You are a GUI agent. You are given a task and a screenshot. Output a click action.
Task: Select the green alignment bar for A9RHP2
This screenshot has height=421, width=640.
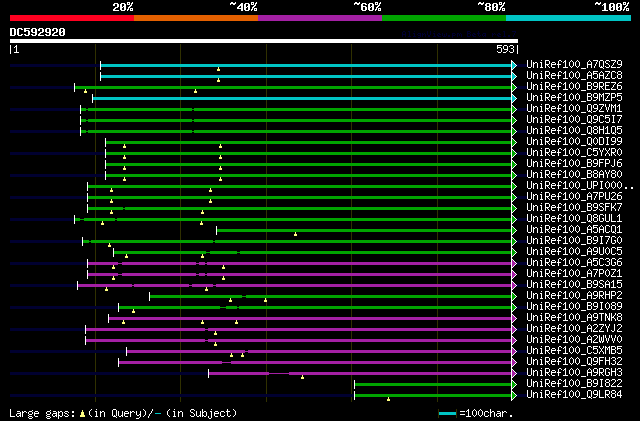pos(331,296)
